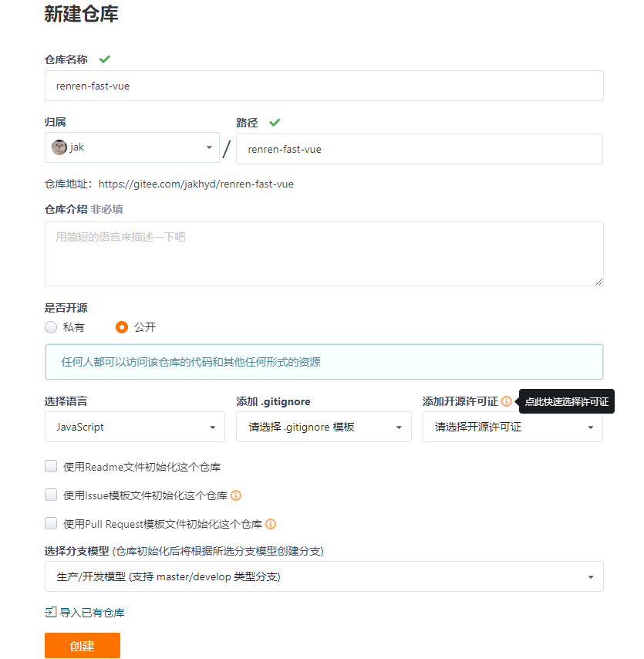Screen dimensions: 644x659
Task: Check the Pull Request template checkbox
Action: pos(51,524)
